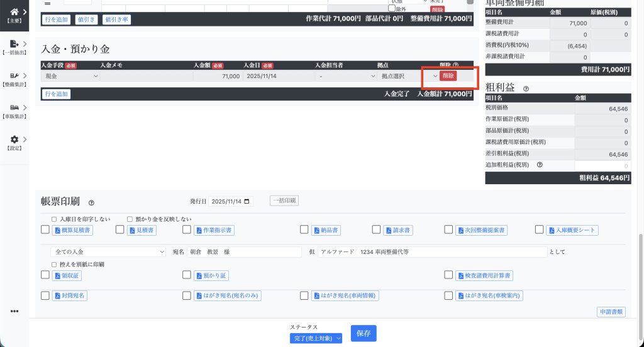Check the box next to 領収証

(x=45, y=275)
